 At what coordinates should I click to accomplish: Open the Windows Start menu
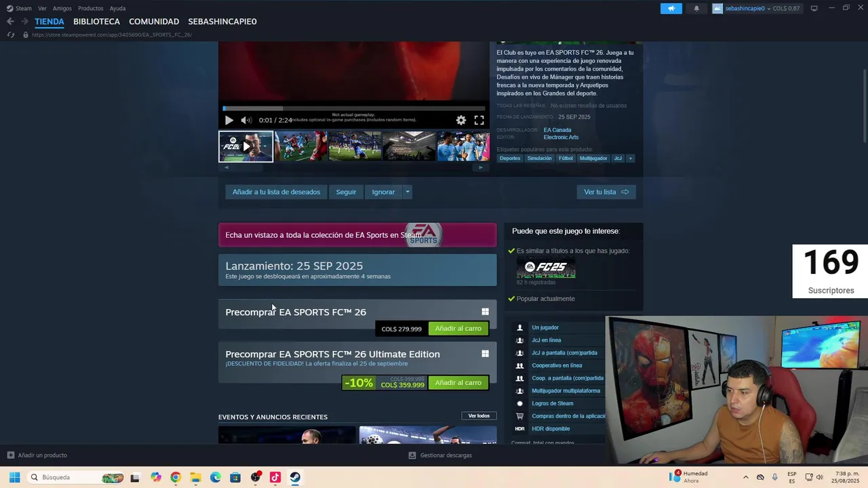[14, 477]
